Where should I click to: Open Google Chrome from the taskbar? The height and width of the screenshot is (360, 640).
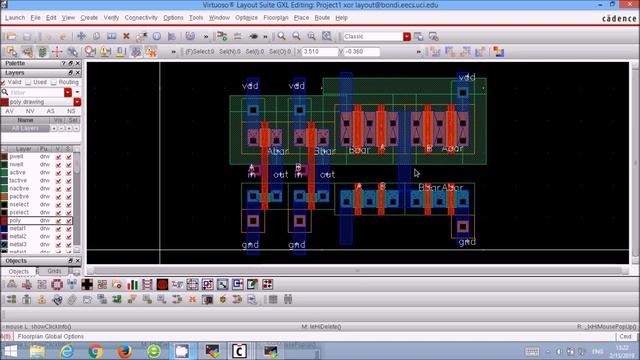96,351
